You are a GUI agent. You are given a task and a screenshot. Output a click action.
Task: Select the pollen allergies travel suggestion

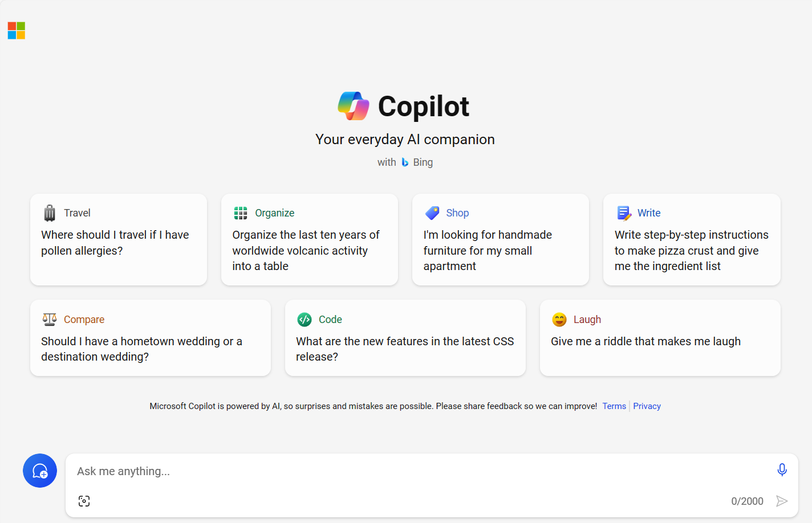119,239
